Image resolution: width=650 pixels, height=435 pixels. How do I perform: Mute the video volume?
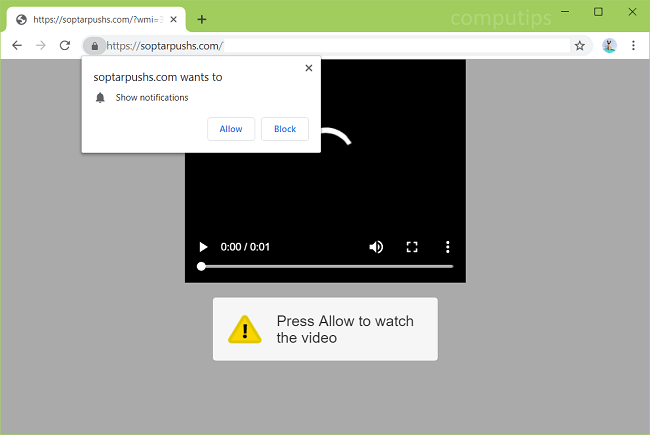[376, 247]
